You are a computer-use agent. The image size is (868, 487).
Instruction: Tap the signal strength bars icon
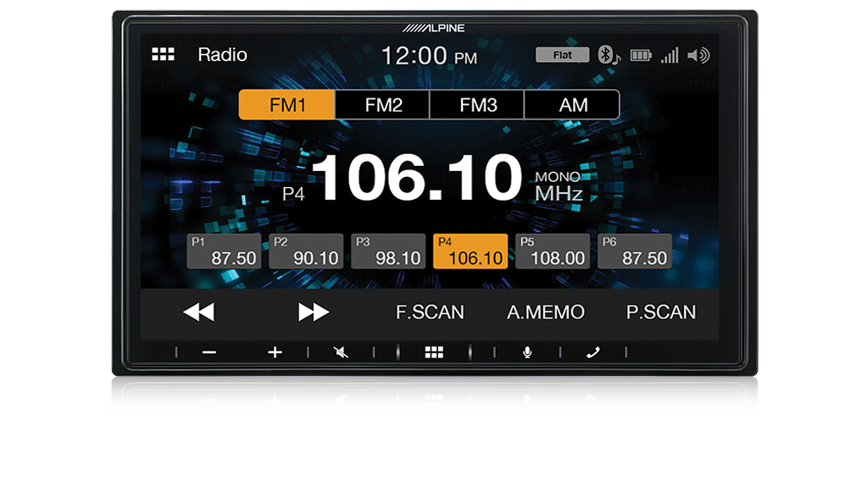point(670,55)
